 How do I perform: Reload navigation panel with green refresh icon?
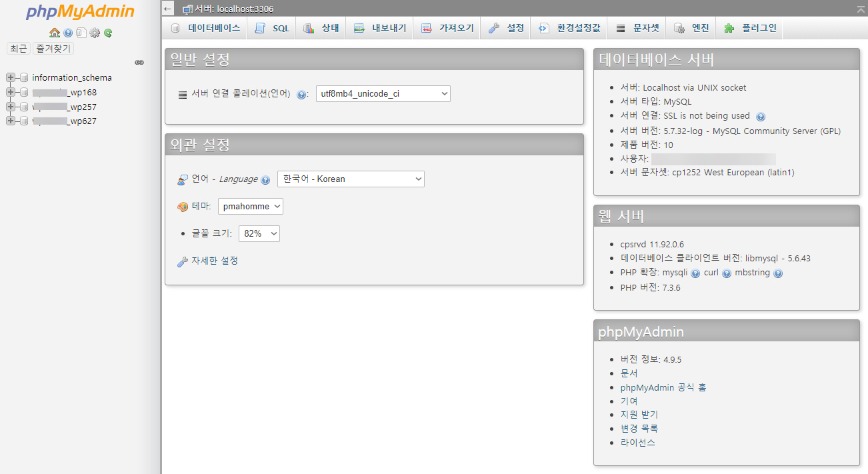click(x=108, y=33)
